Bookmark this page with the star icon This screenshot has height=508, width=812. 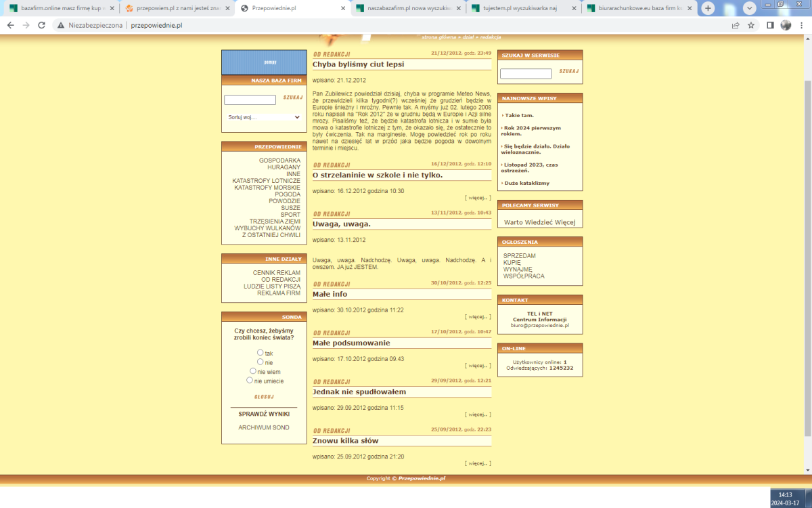point(751,25)
